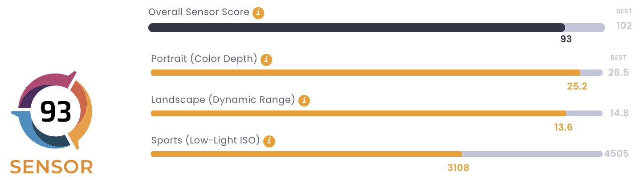Click the best color depth value 26.5
This screenshot has width=644, height=180.
click(618, 73)
